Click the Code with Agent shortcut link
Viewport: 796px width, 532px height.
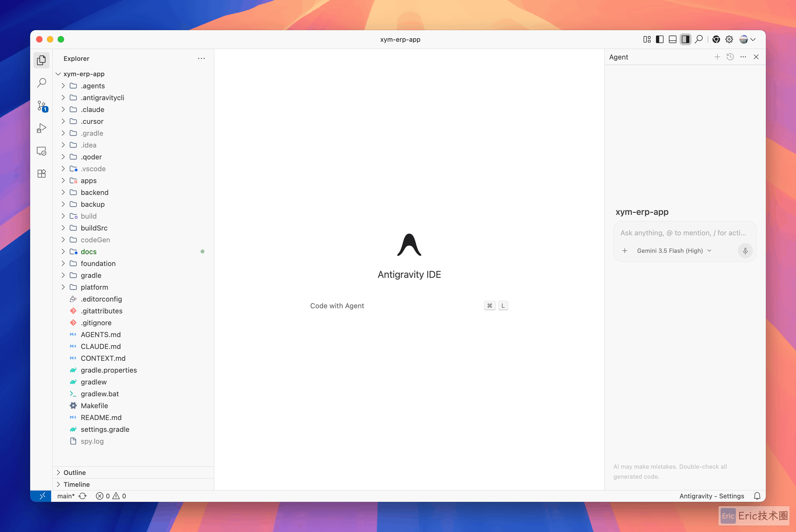(x=337, y=306)
